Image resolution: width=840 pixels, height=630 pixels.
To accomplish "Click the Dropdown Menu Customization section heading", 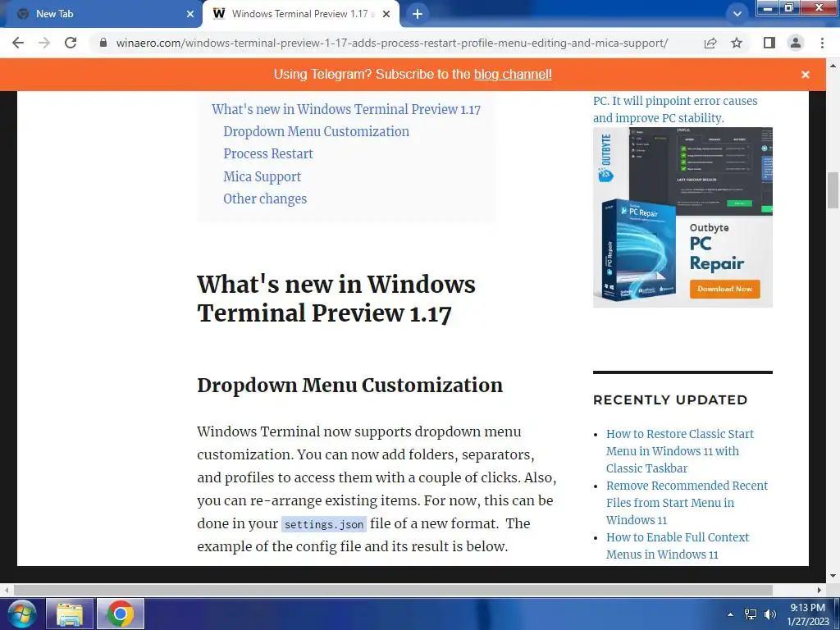I will pos(349,386).
